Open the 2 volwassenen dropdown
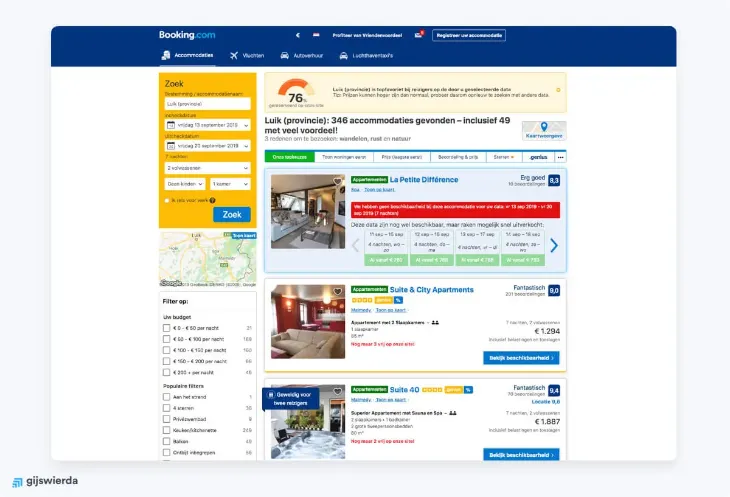 pyautogui.click(x=208, y=168)
